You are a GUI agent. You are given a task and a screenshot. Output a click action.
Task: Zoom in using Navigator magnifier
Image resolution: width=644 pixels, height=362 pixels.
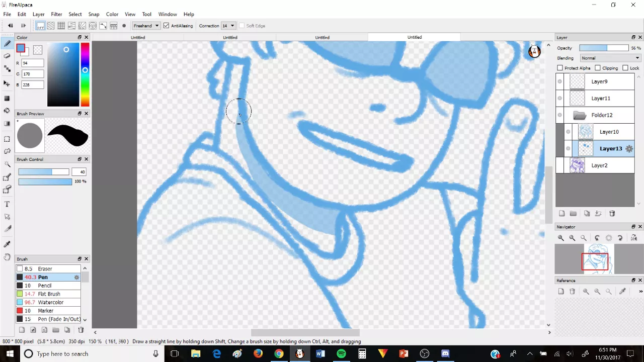(561, 238)
